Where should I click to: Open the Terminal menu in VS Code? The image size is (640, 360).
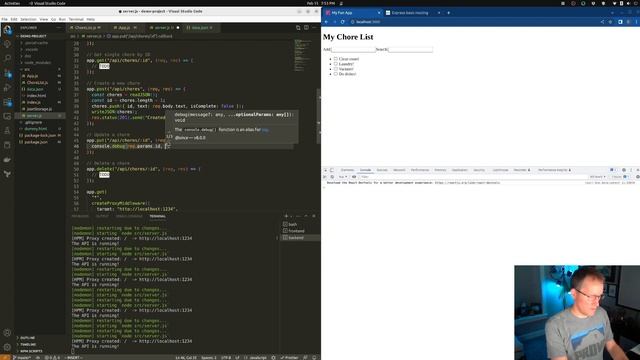[x=76, y=19]
